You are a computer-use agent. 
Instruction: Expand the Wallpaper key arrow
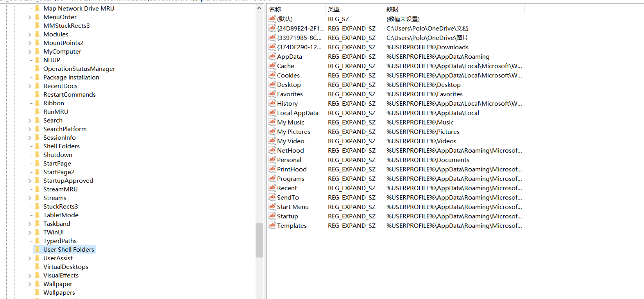tap(30, 284)
